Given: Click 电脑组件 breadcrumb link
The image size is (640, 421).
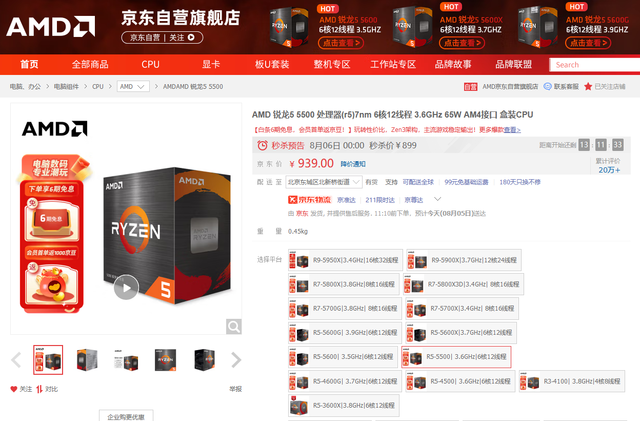Looking at the screenshot, I should tap(66, 87).
